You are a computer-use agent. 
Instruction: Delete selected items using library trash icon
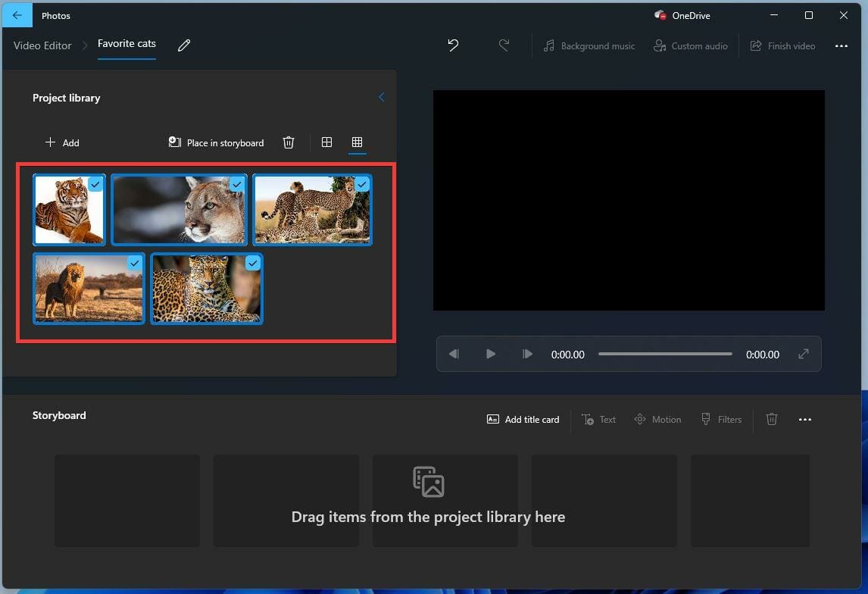289,142
